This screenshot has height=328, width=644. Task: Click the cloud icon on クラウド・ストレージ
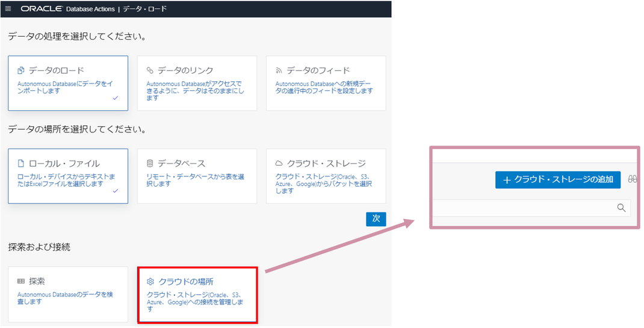pos(279,163)
